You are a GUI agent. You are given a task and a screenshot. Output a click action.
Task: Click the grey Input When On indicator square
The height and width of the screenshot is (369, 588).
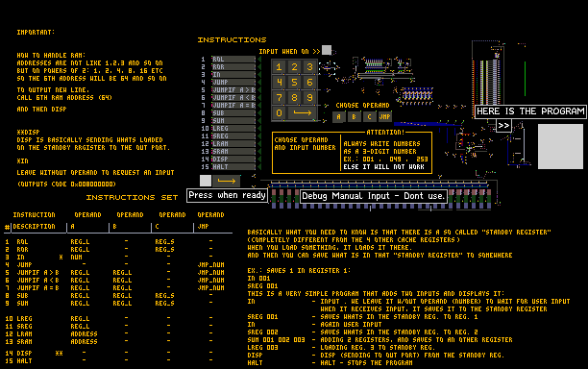click(327, 50)
